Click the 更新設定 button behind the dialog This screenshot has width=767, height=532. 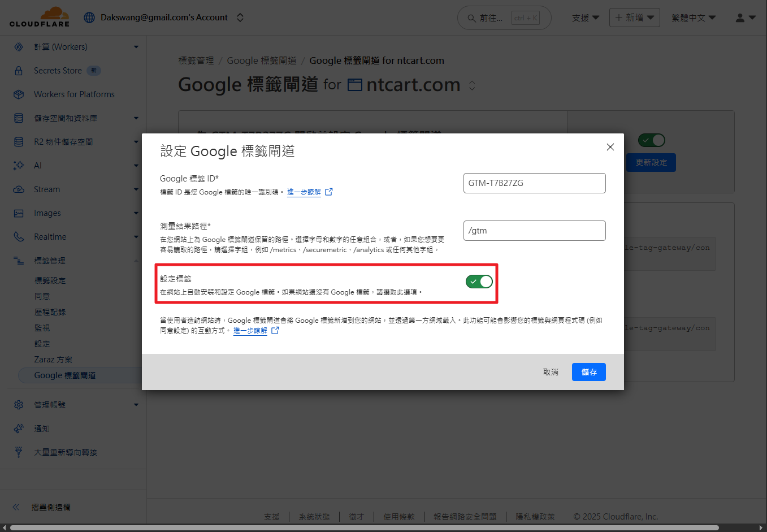(651, 162)
